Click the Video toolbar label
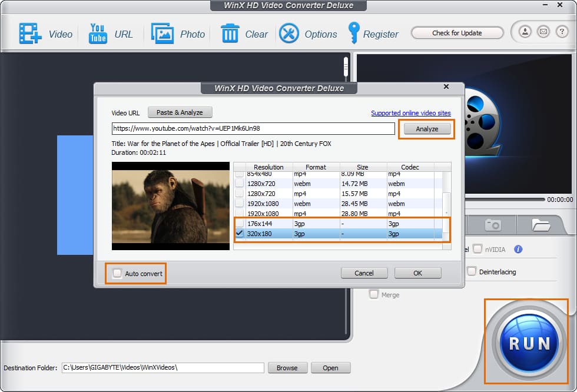The image size is (577, 392). [60, 34]
